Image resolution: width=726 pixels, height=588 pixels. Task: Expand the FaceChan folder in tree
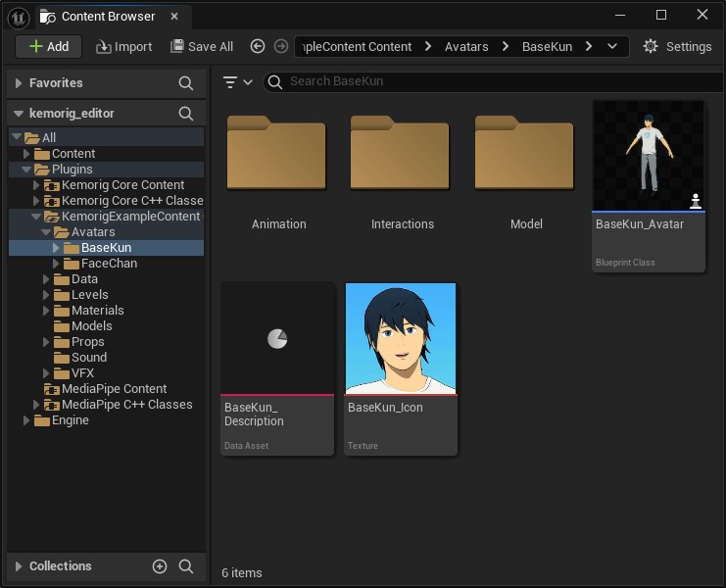coord(57,264)
